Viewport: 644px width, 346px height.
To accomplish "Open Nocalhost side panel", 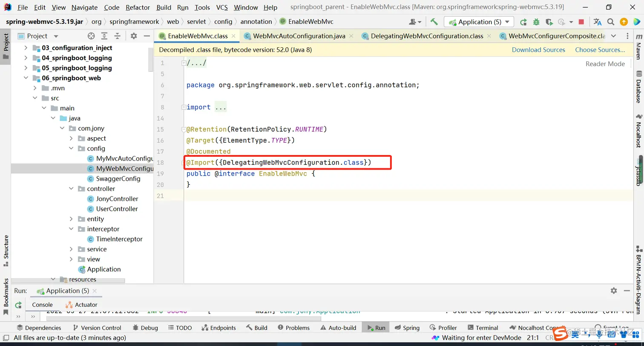I will click(638, 131).
